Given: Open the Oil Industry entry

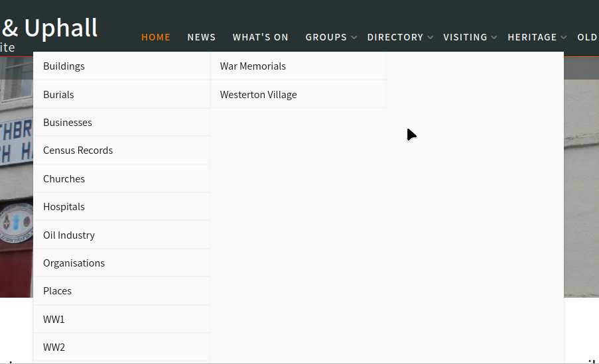Looking at the screenshot, I should [69, 235].
